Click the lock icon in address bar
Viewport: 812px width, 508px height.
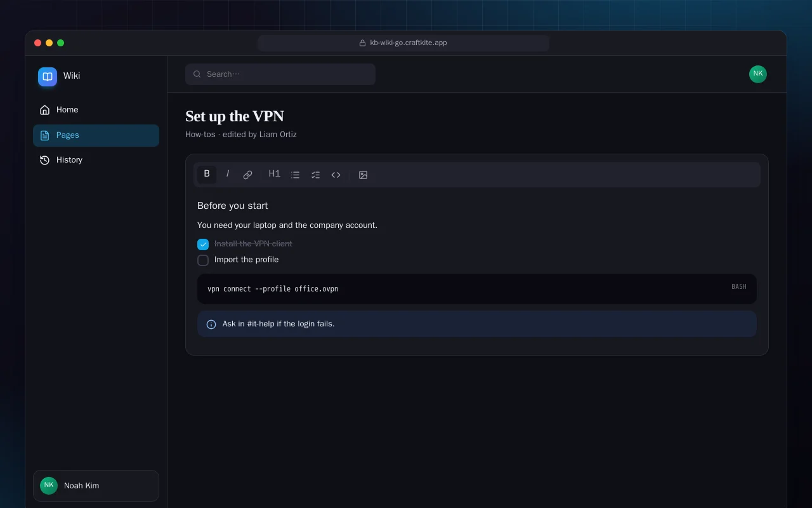click(x=363, y=43)
